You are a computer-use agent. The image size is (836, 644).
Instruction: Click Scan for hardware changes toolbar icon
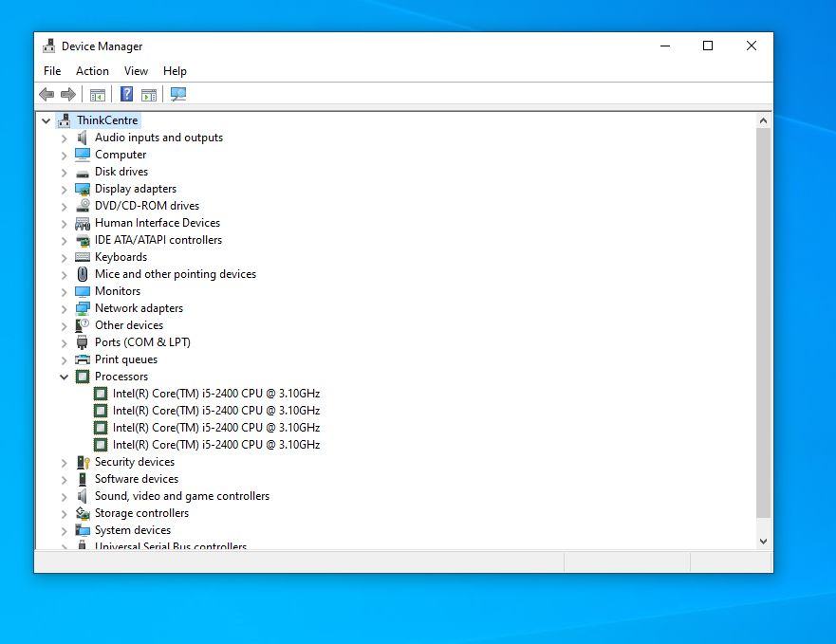(x=178, y=94)
